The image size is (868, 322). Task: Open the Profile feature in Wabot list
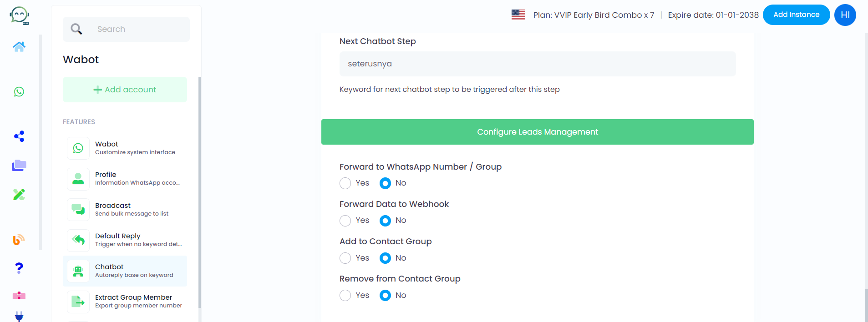(x=125, y=178)
